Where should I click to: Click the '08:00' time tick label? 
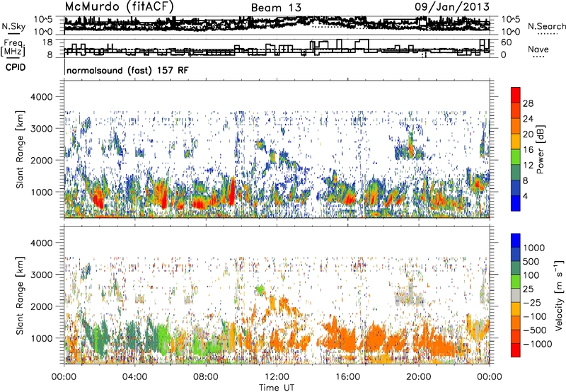(x=206, y=377)
